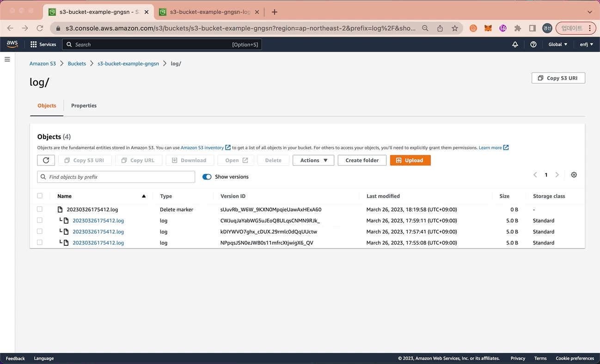Switch to the Properties tab

84,106
